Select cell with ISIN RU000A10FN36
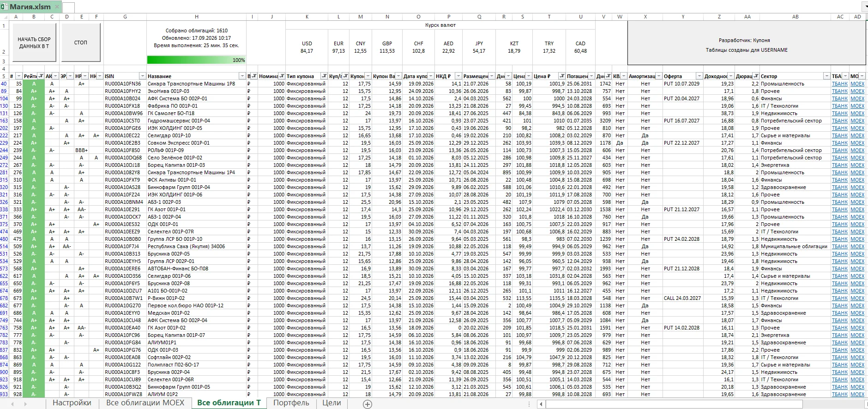This screenshot has width=868, height=409. coord(125,84)
